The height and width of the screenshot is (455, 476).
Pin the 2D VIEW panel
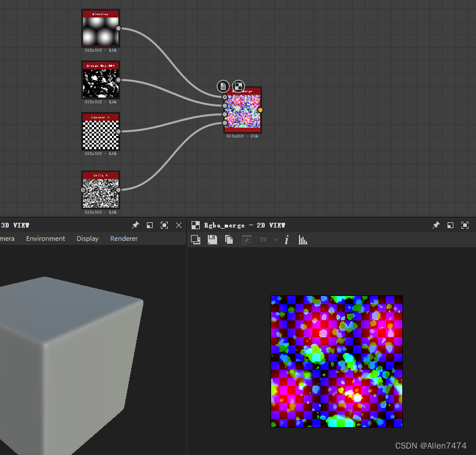pos(436,225)
